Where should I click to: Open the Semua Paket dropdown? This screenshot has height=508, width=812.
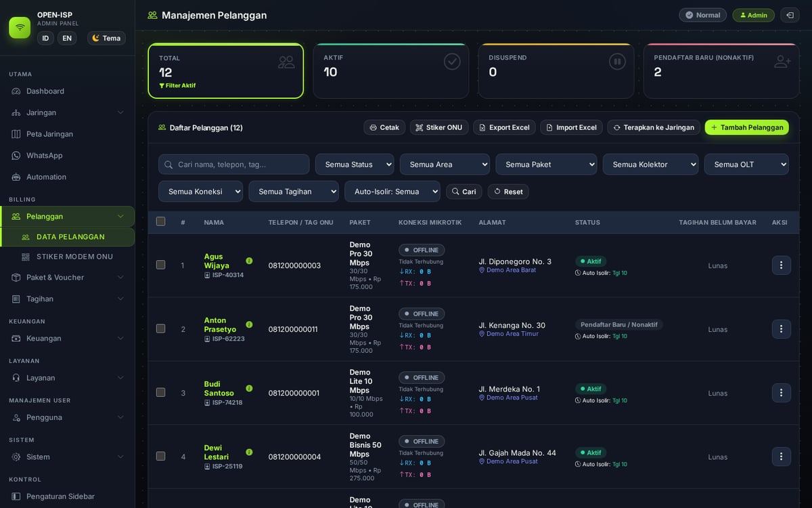(x=546, y=165)
